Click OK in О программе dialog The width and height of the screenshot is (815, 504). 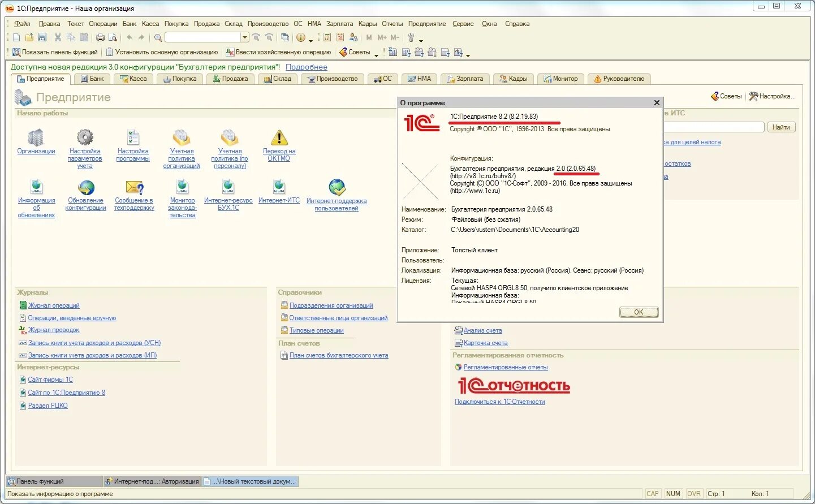point(639,312)
